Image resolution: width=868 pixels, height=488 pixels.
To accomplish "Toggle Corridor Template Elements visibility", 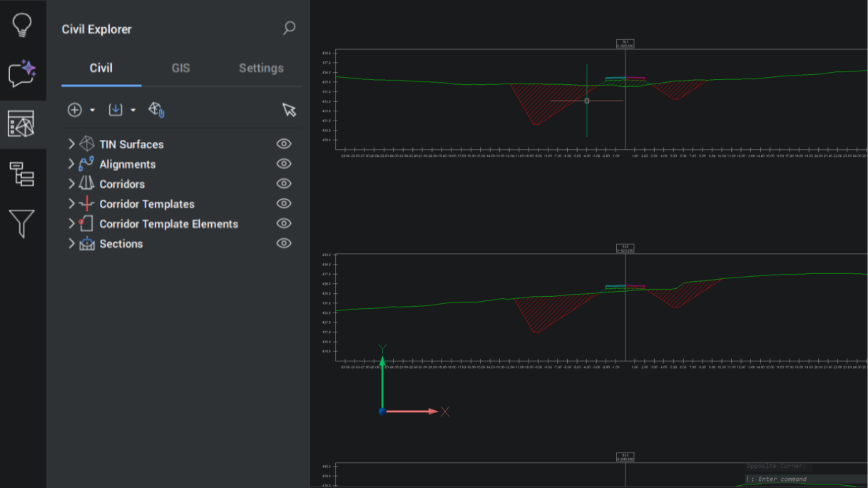I will click(x=284, y=224).
